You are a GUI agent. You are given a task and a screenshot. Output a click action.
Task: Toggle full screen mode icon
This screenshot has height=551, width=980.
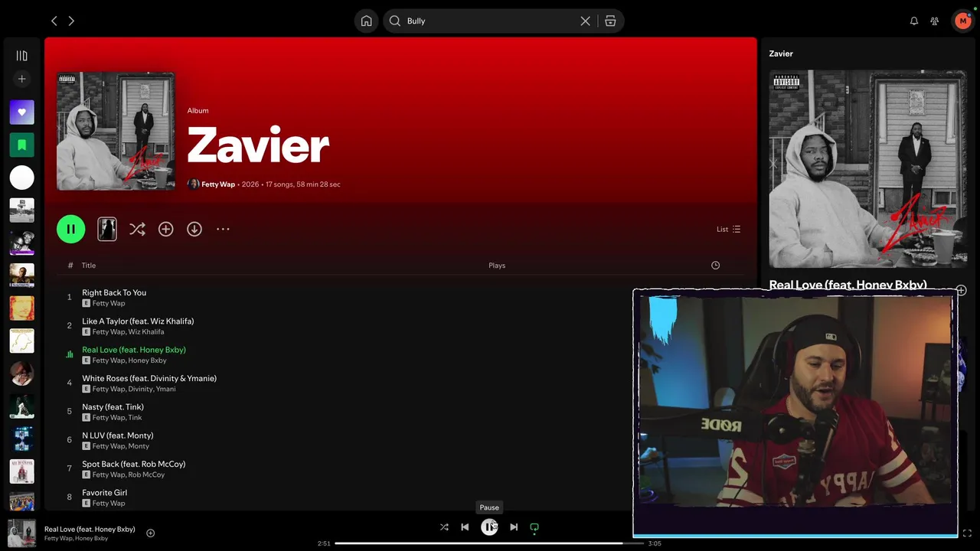coord(967,533)
